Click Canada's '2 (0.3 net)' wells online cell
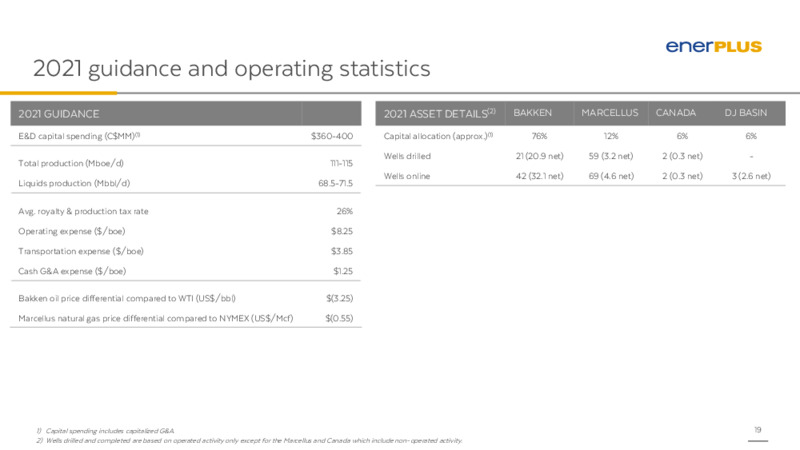The width and height of the screenshot is (800, 450). click(682, 176)
